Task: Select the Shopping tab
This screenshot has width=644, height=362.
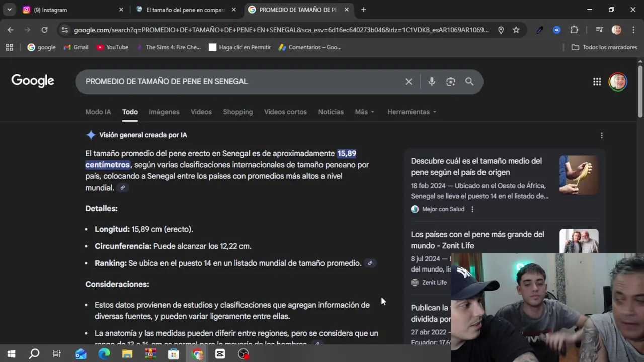Action: (x=237, y=112)
